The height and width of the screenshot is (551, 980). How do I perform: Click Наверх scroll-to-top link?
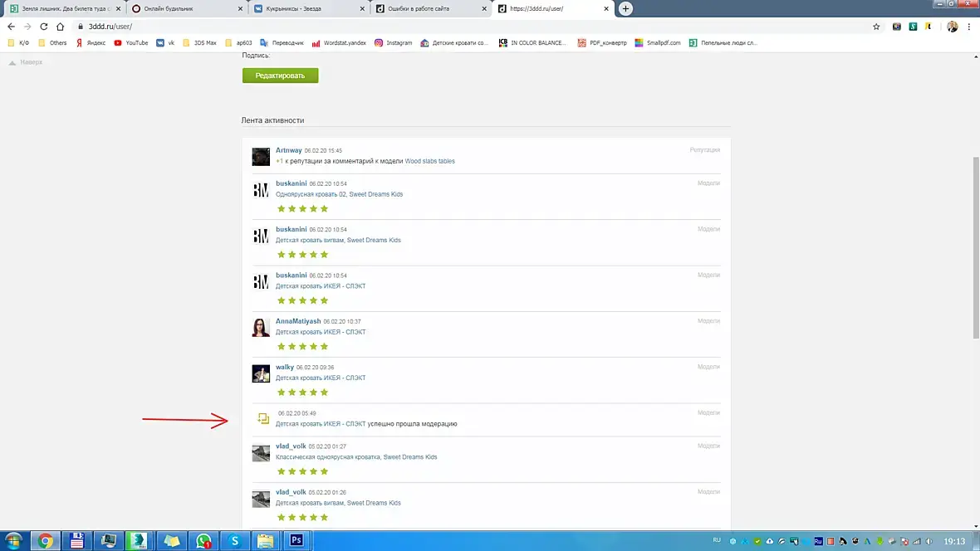click(x=26, y=62)
